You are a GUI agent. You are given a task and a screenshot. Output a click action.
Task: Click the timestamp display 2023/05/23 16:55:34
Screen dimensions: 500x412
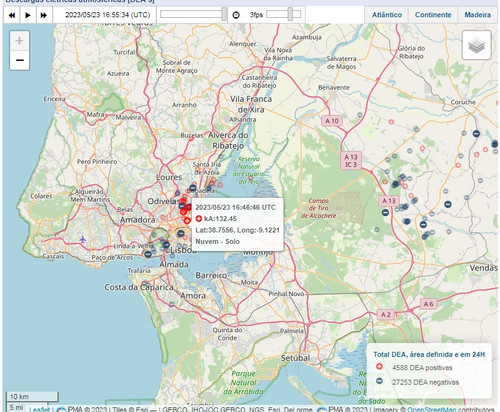(x=108, y=15)
